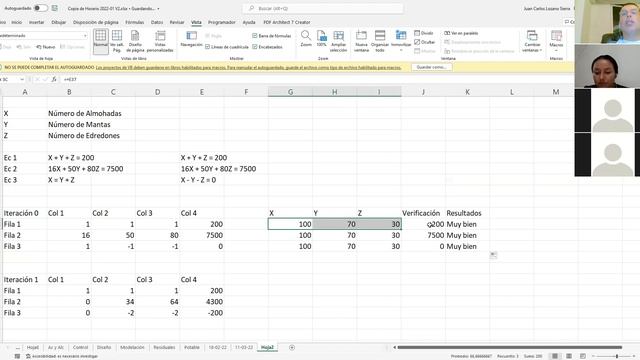Click the Buscar search box
Image resolution: width=640 pixels, height=360 pixels.
tap(323, 8)
